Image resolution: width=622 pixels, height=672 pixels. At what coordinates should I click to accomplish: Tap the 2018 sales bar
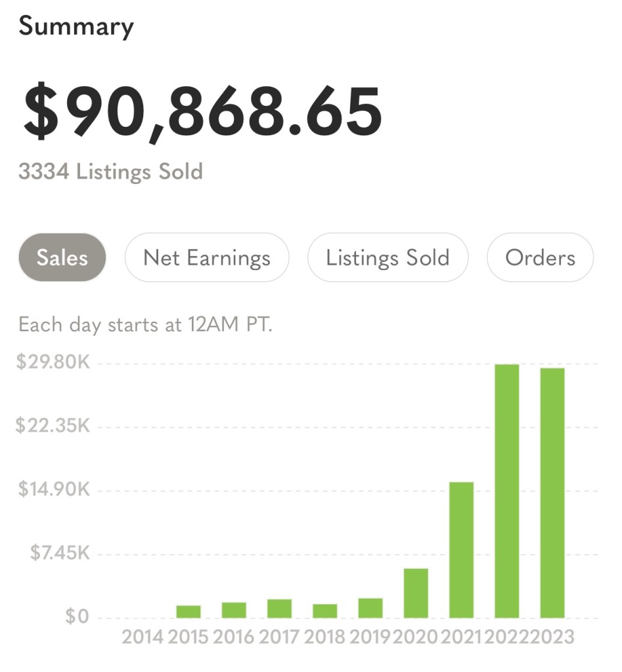(x=324, y=611)
